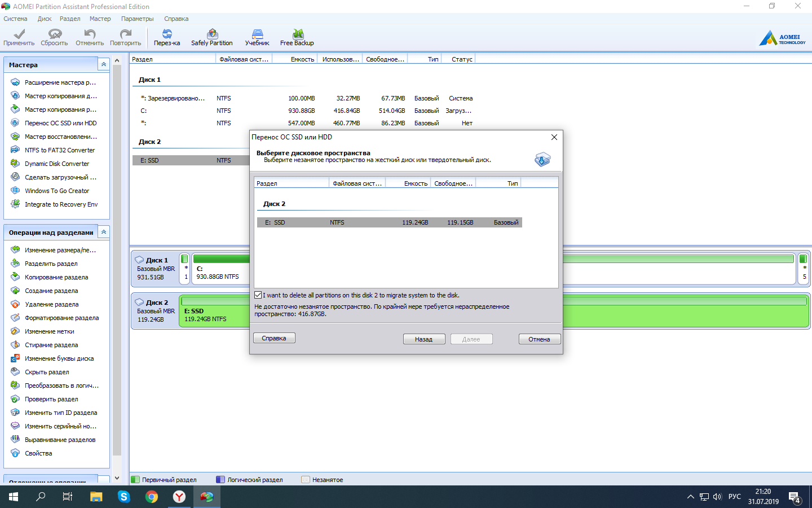Click the Отмена button in the dialog

[540, 339]
